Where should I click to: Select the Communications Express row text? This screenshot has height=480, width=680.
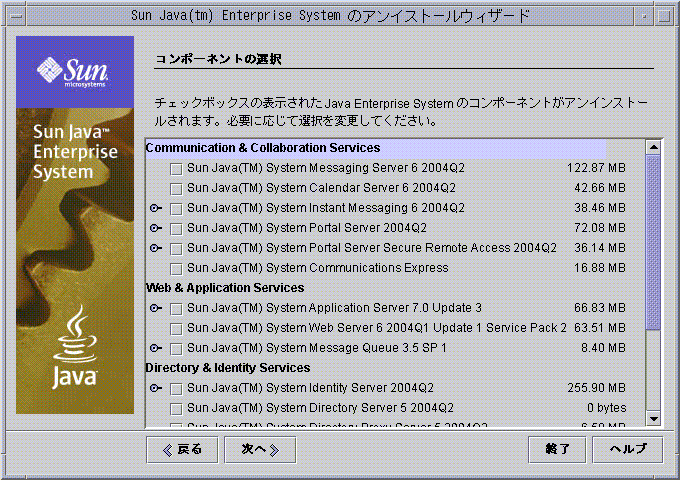point(318,268)
